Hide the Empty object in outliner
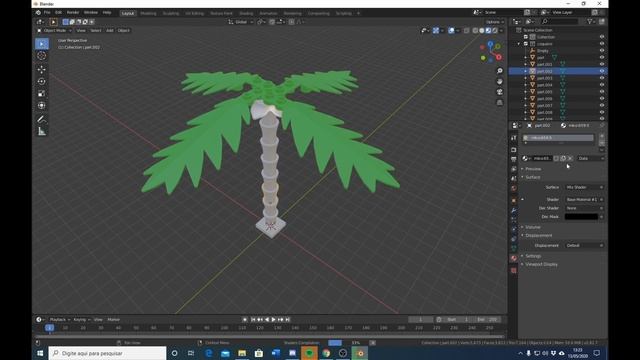Image resolution: width=640 pixels, height=360 pixels. 602,51
